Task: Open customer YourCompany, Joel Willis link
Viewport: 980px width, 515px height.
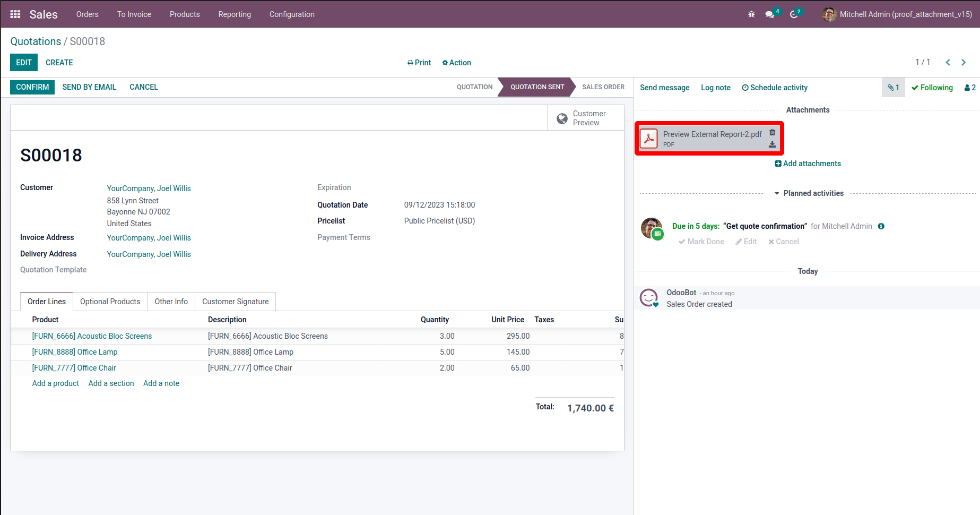Action: pos(149,188)
